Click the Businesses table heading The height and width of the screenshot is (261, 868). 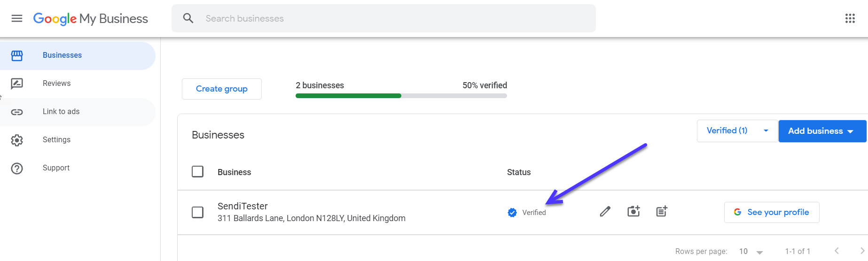coord(218,135)
